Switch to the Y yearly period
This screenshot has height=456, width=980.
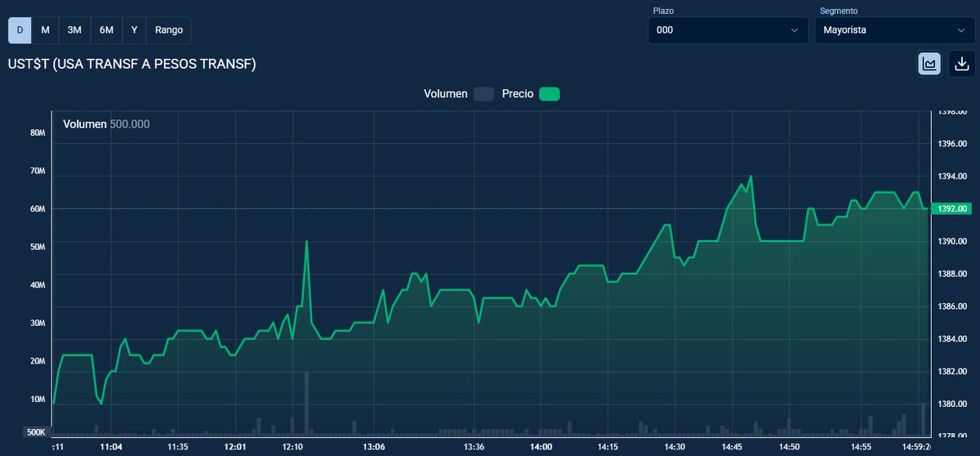pyautogui.click(x=134, y=30)
